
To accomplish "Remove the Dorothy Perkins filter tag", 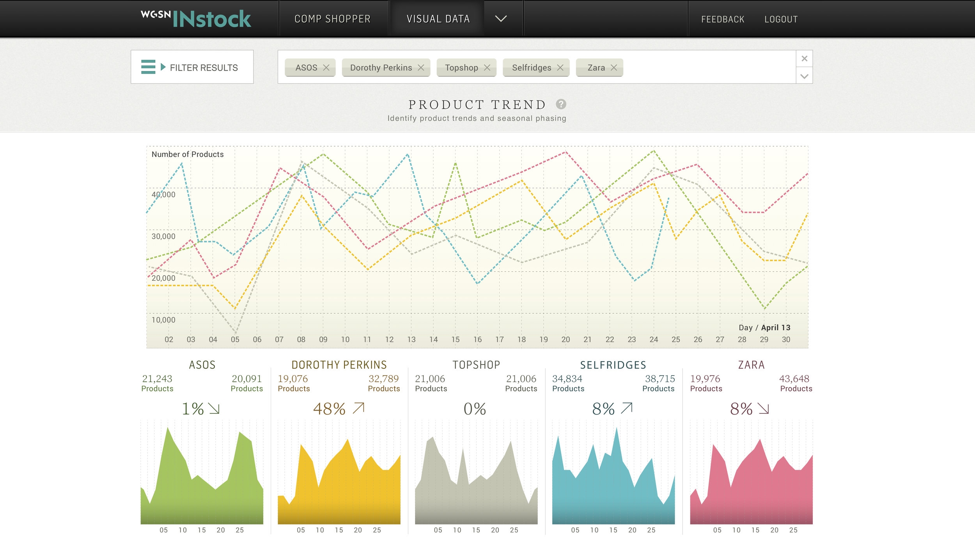I will [421, 68].
